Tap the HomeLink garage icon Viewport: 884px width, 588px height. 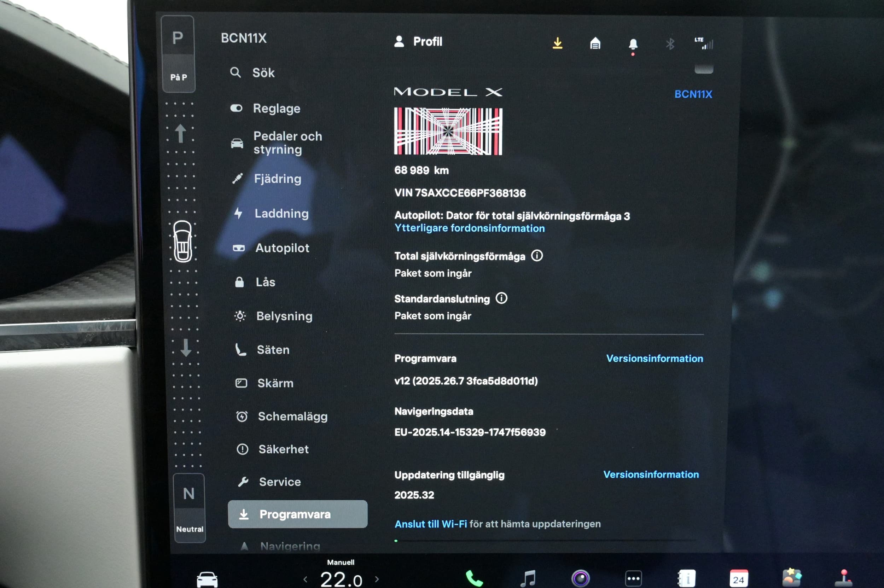pyautogui.click(x=595, y=43)
